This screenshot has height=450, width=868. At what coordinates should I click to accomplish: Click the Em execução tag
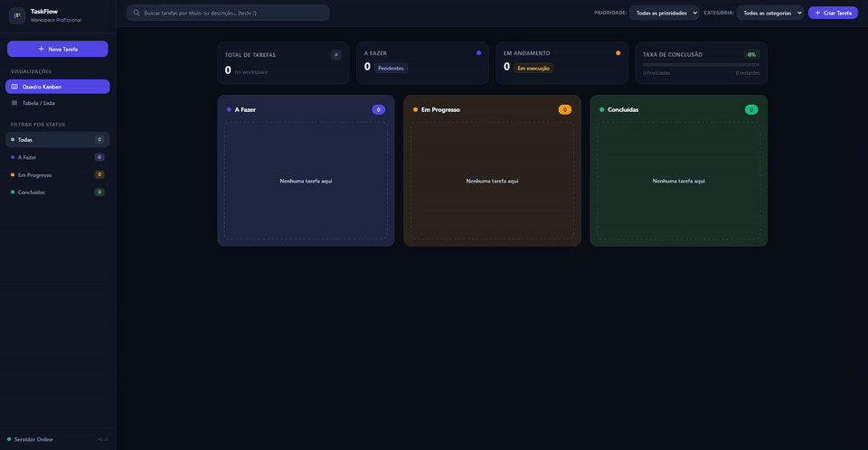533,68
